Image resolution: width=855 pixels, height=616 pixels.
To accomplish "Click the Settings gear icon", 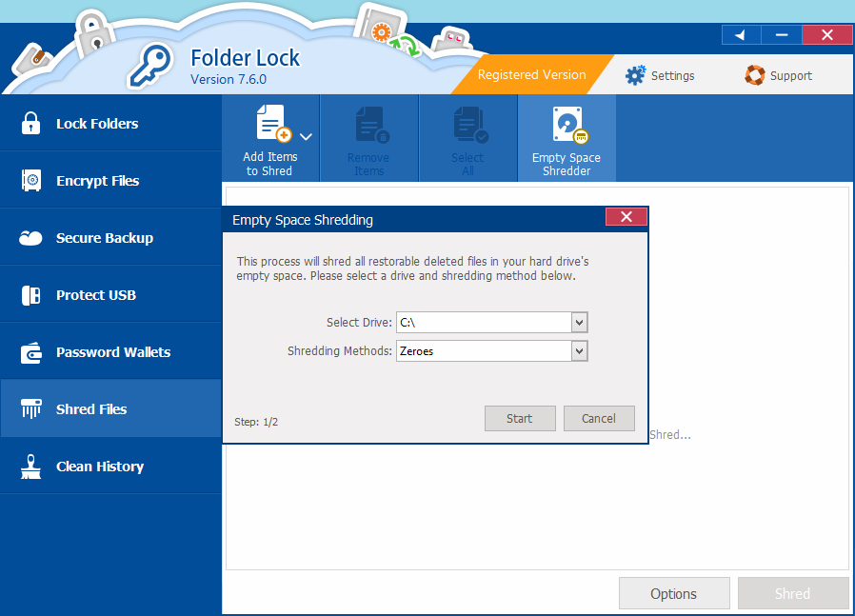I will click(x=635, y=74).
